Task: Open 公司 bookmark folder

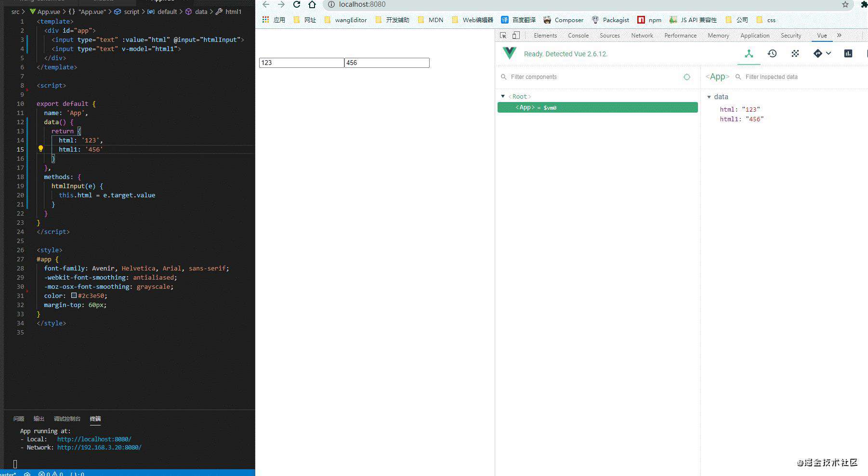Action: point(736,20)
